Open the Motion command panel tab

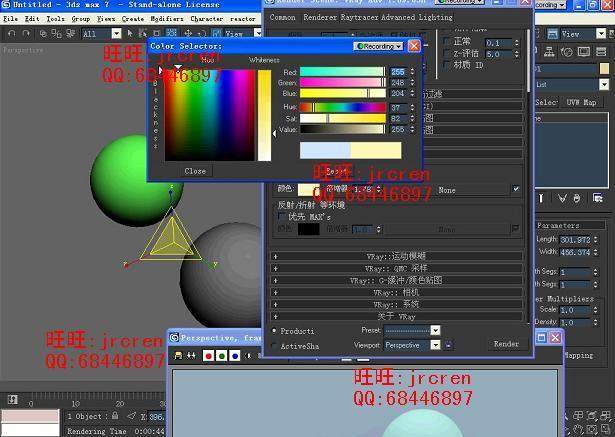(x=566, y=51)
